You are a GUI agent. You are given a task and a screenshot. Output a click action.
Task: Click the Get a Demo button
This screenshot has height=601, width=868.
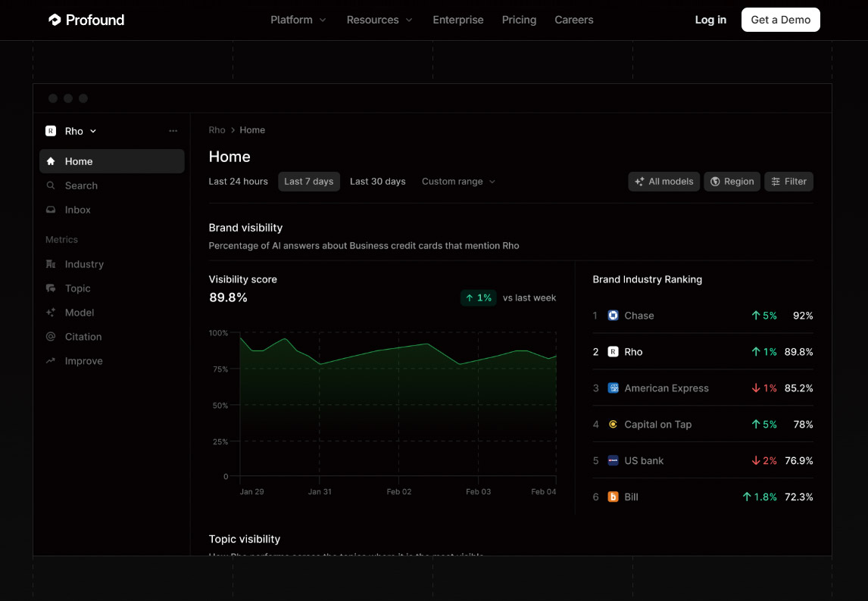[x=781, y=20]
